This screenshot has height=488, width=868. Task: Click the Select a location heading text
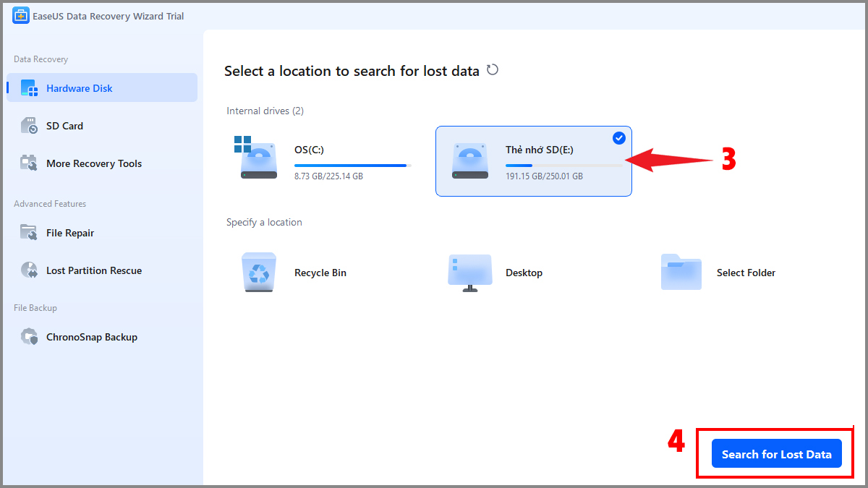point(352,71)
